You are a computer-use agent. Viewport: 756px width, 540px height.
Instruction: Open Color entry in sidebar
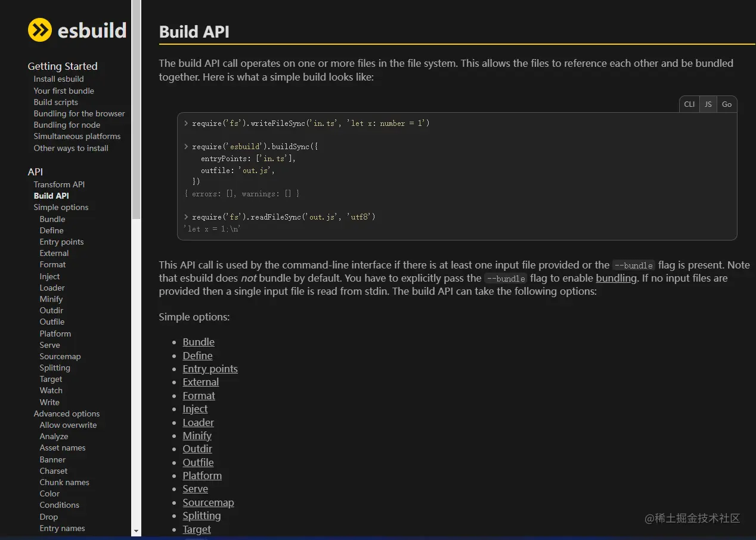click(49, 493)
